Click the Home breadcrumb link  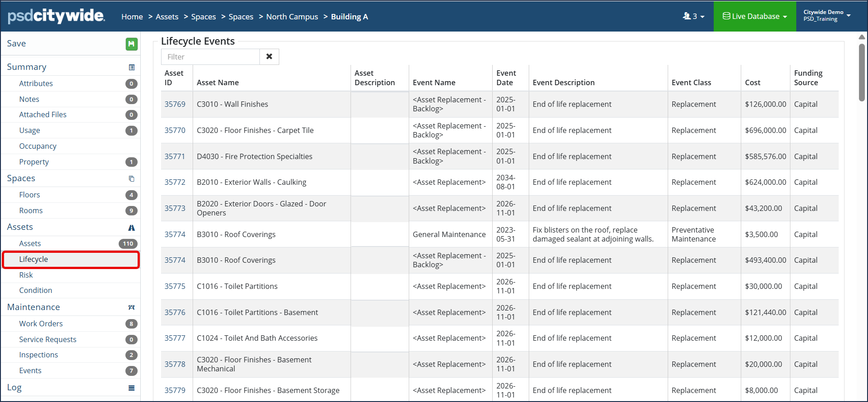[132, 17]
